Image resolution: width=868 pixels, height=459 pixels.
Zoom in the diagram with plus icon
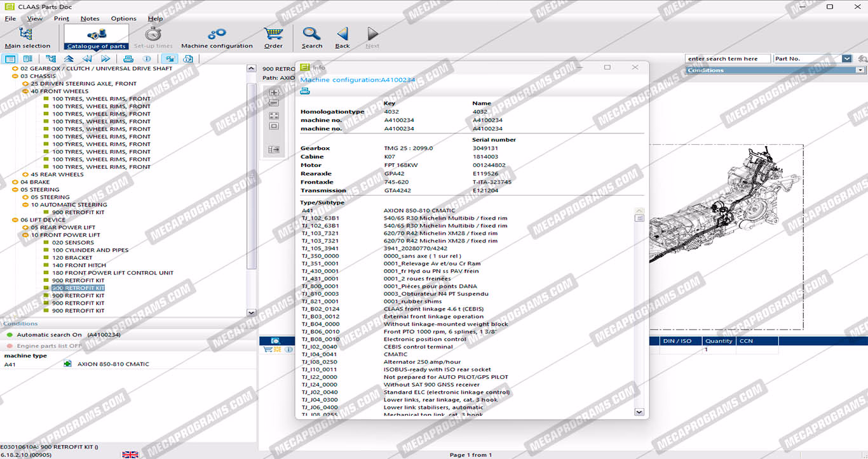point(274,93)
